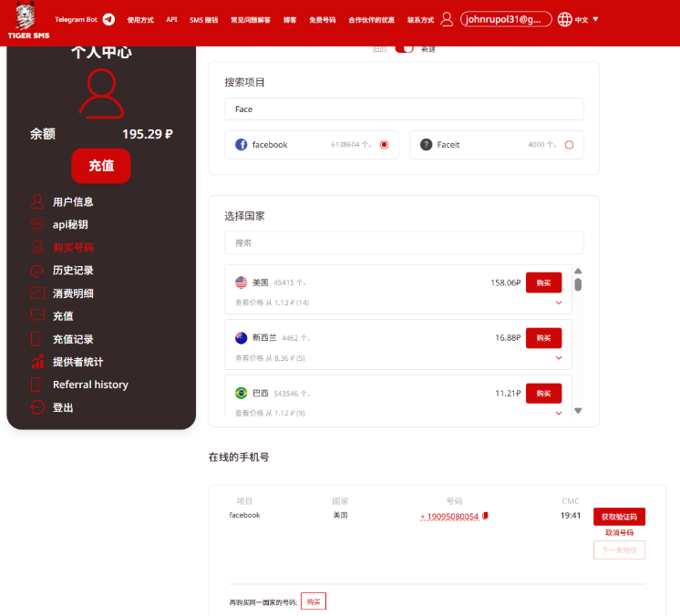Open the Tiger SMS logo home link
Image resolution: width=680 pixels, height=616 pixels.
click(28, 21)
